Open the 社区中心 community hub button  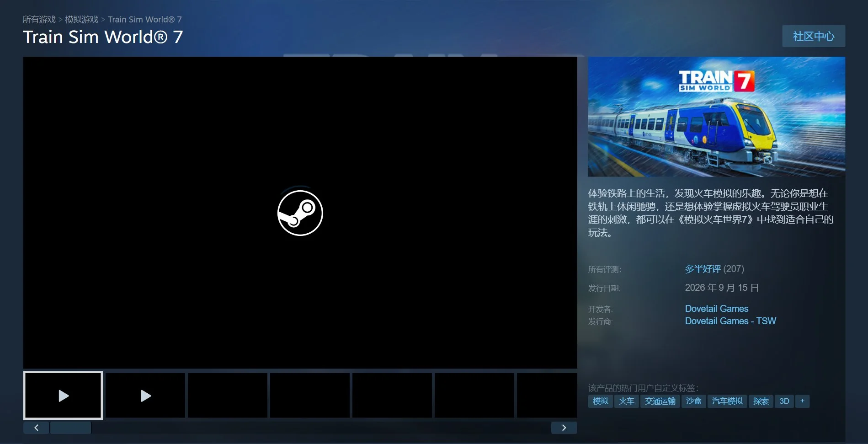point(814,36)
